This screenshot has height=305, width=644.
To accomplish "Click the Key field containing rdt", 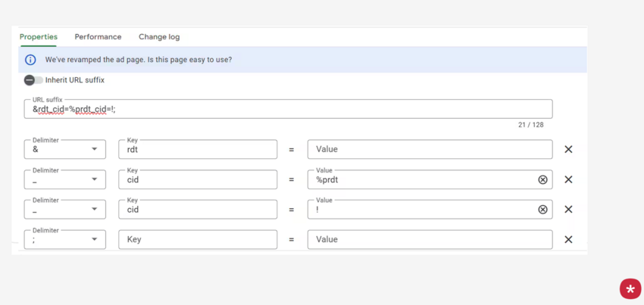I will click(198, 150).
